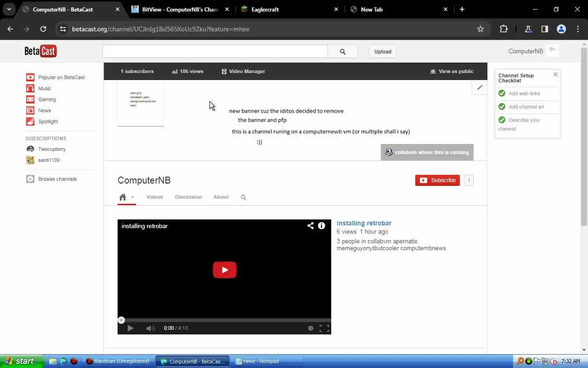This screenshot has width=588, height=368.
Task: View site information icon in address bar
Action: tap(63, 29)
